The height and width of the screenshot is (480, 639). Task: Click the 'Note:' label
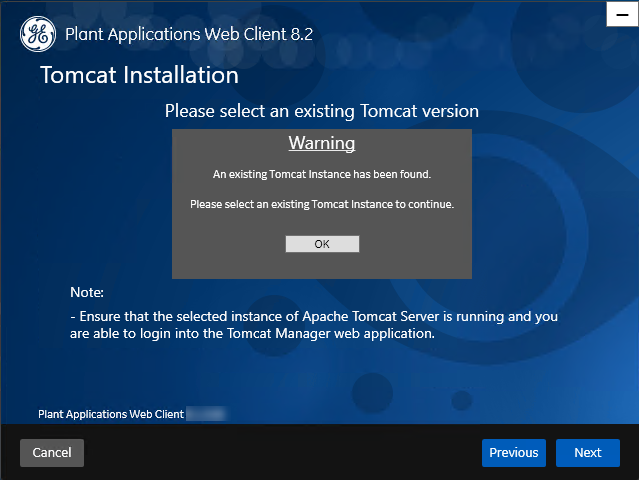click(x=87, y=292)
